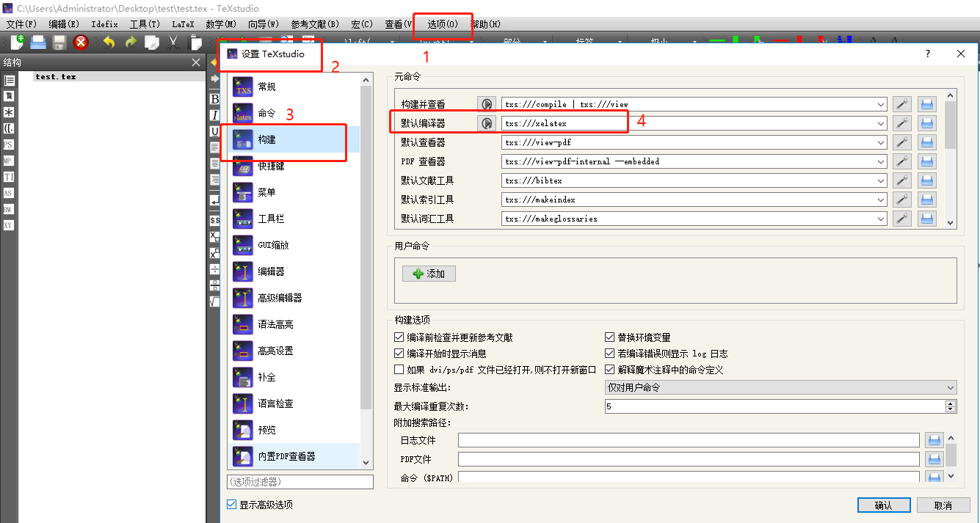
Task: Toggle the 解释魔术注释中的命令定义 checkbox
Action: click(609, 370)
